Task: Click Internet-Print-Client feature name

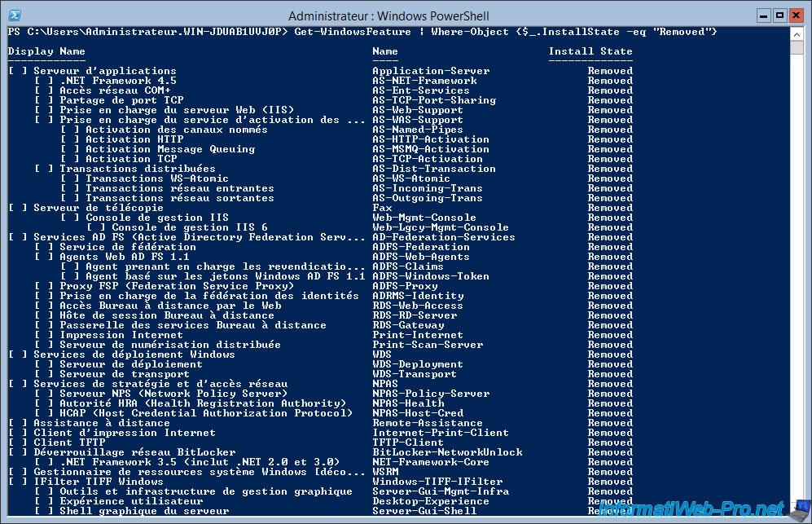Action: 441,434
